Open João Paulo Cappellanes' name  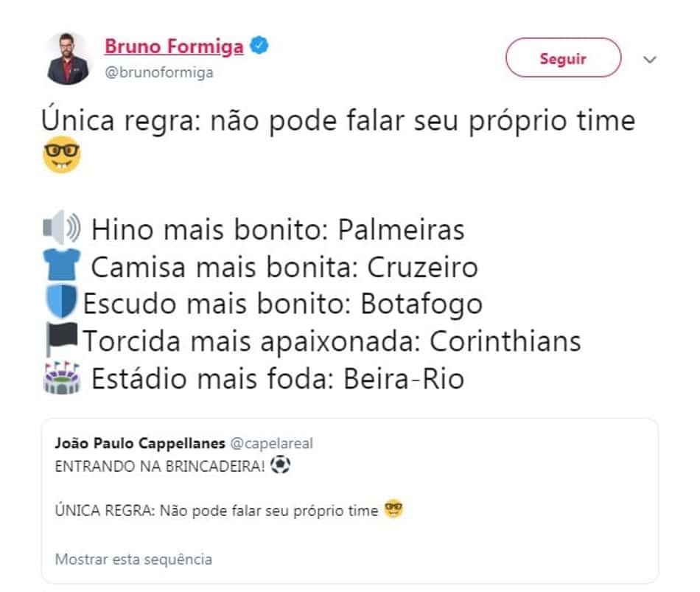tap(140, 443)
